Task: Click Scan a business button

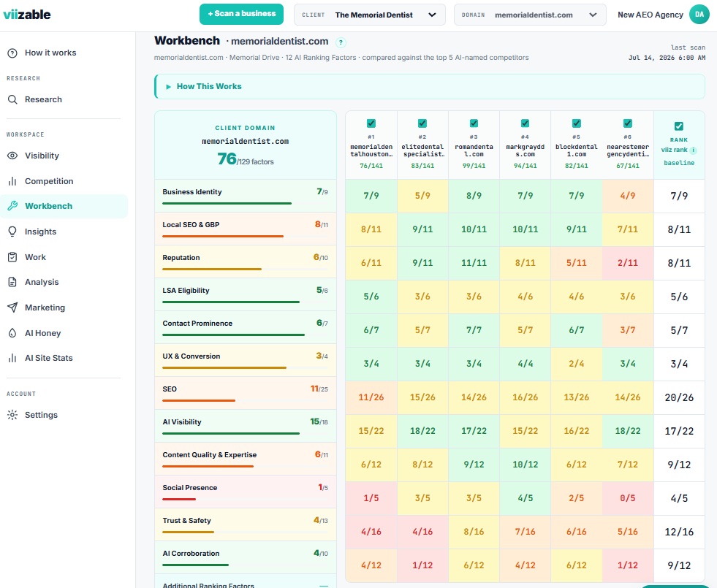Action: 241,14
